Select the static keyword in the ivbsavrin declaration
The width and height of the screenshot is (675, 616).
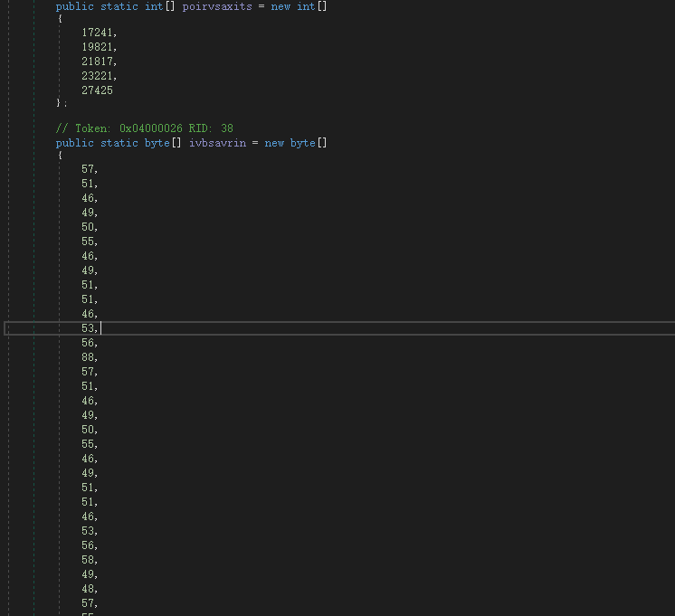(119, 143)
